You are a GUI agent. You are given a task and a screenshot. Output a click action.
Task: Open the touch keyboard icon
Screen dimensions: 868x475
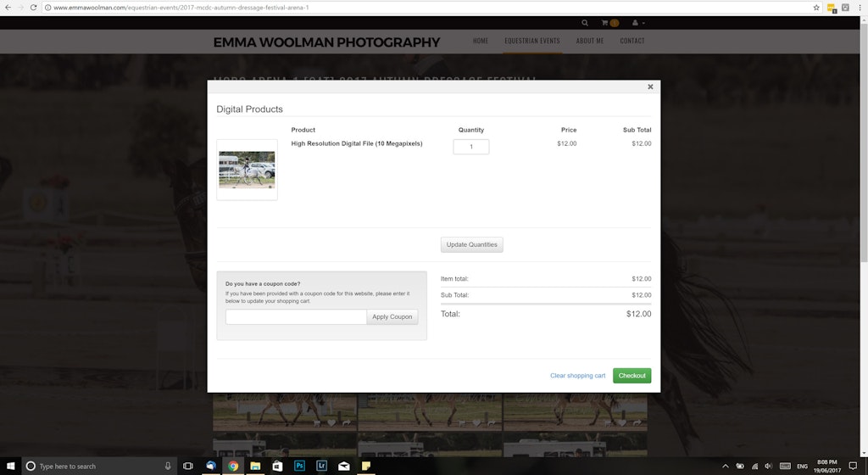click(x=785, y=467)
